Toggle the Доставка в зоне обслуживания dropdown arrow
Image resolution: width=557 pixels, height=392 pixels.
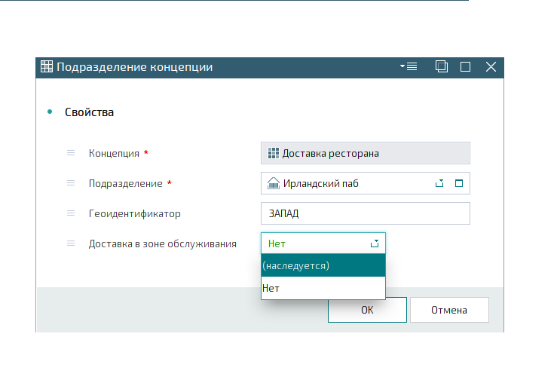click(x=375, y=243)
